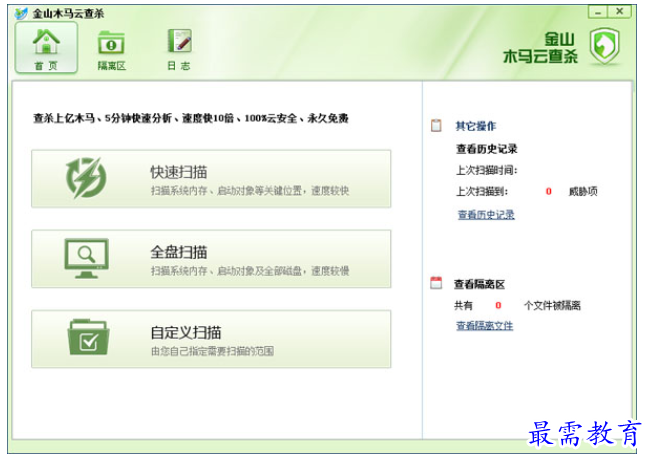Open the 查看隔离文件 link
This screenshot has width=650, height=465.
tap(485, 326)
